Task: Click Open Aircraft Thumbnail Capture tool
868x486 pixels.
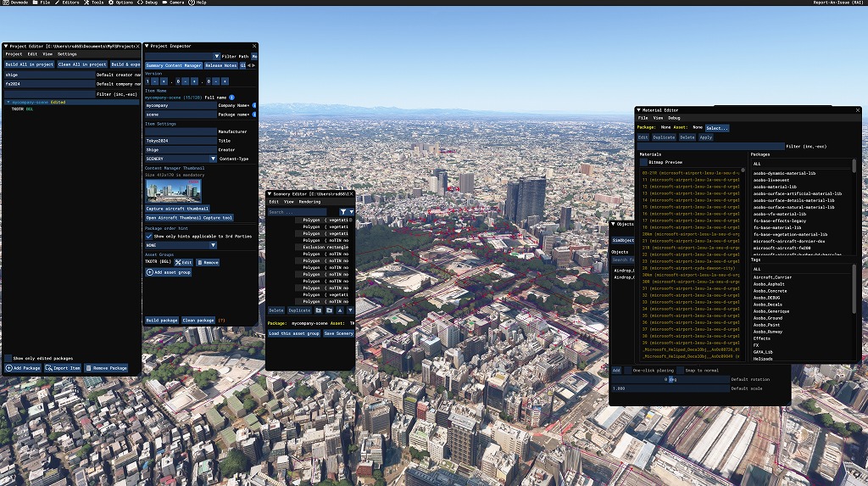Action: pyautogui.click(x=189, y=218)
